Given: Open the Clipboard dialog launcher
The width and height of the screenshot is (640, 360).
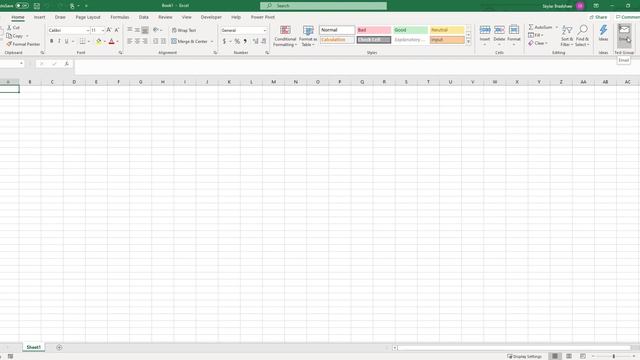Looking at the screenshot, I should (x=42, y=53).
